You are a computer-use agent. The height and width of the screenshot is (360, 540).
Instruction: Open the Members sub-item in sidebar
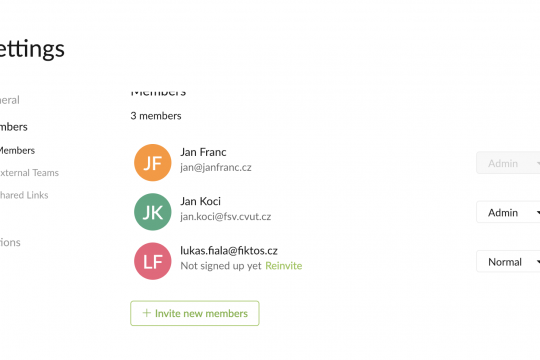coord(17,151)
